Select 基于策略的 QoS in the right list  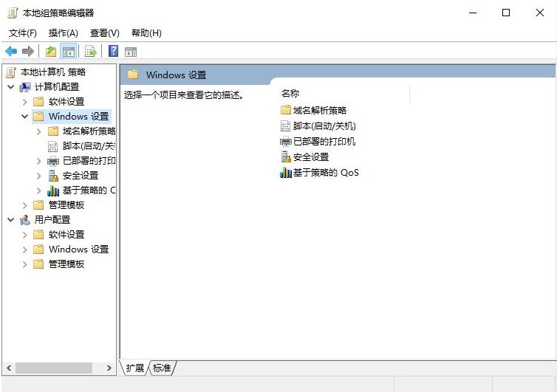(325, 172)
